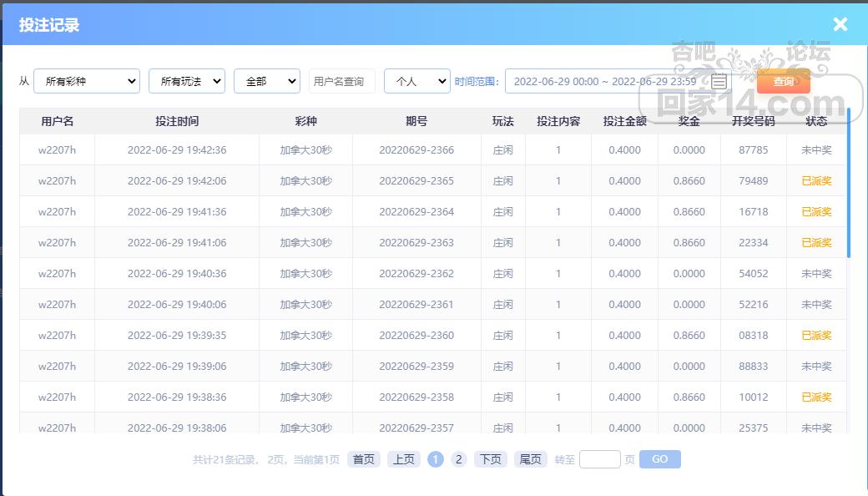Click the 用户名查询 username search field
The height and width of the screenshot is (496, 868).
(341, 81)
